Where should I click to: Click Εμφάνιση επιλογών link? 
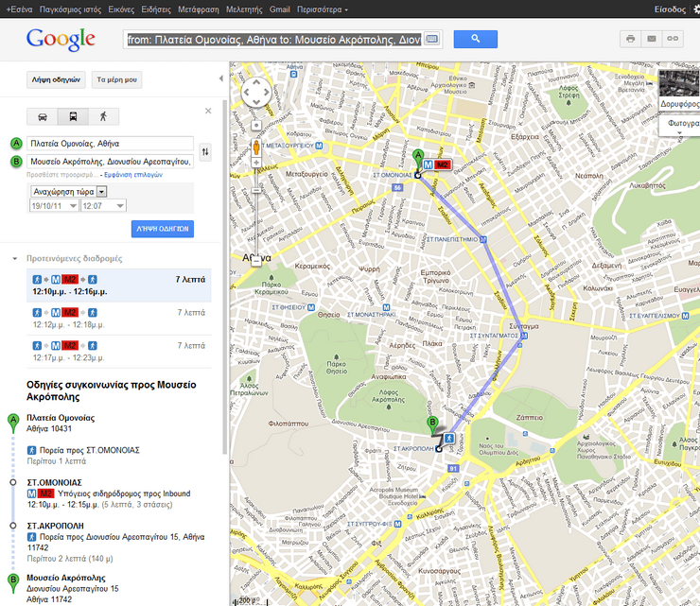[133, 175]
